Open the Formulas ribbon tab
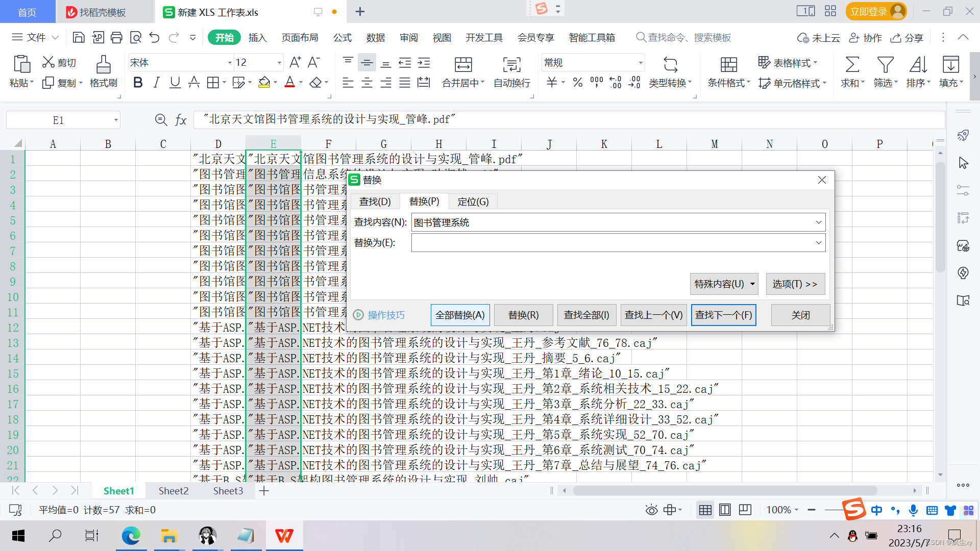Viewport: 980px width, 551px height. pos(342,38)
